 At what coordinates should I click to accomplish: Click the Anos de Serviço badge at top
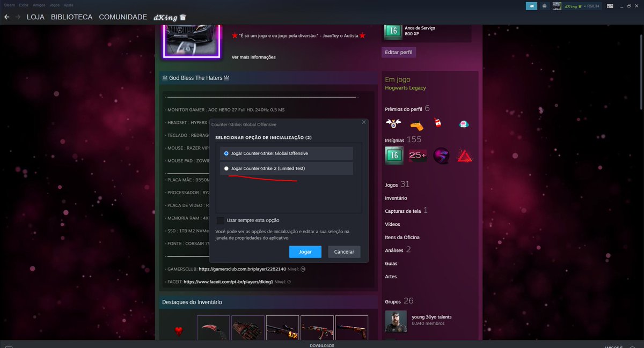[393, 31]
